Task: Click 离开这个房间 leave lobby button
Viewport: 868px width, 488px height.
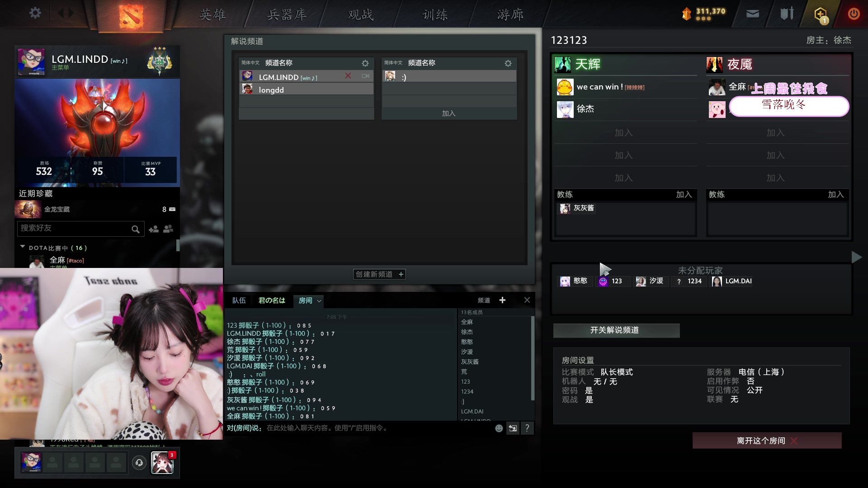Action: [x=767, y=441]
